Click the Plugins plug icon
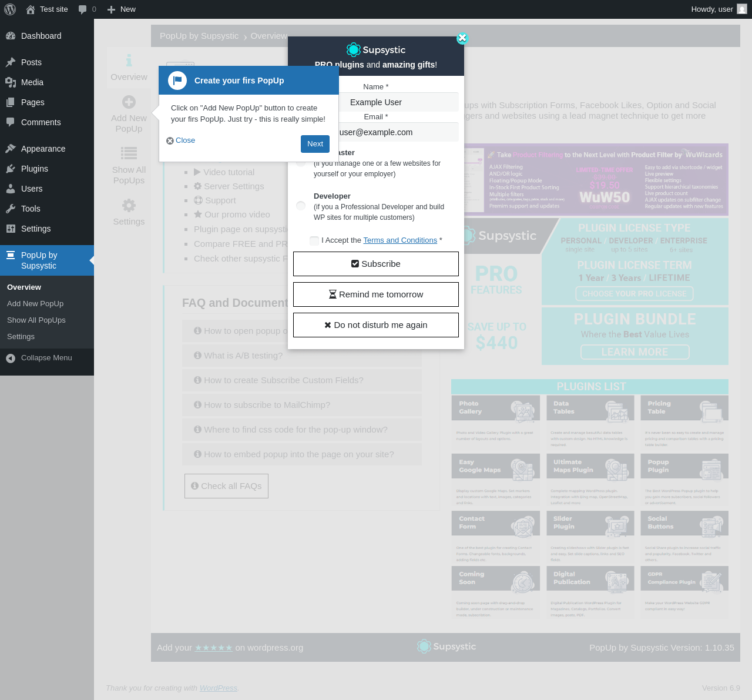Viewport: 752px width, 700px height. click(x=11, y=169)
